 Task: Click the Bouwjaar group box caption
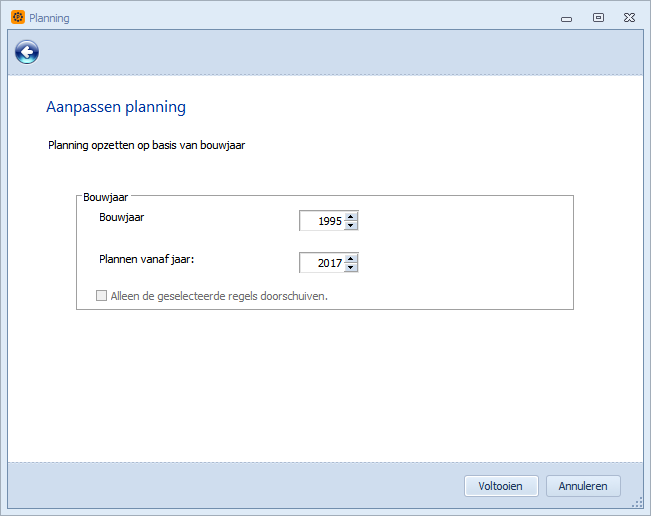point(105,197)
